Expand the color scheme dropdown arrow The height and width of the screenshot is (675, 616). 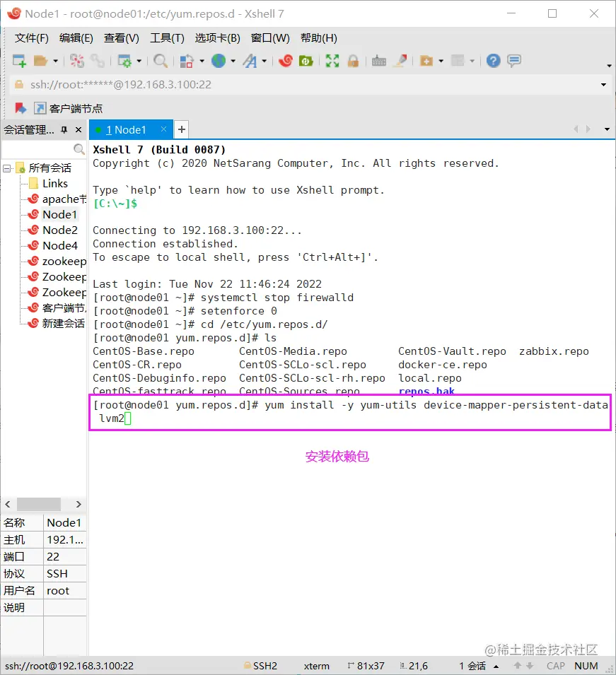click(202, 61)
